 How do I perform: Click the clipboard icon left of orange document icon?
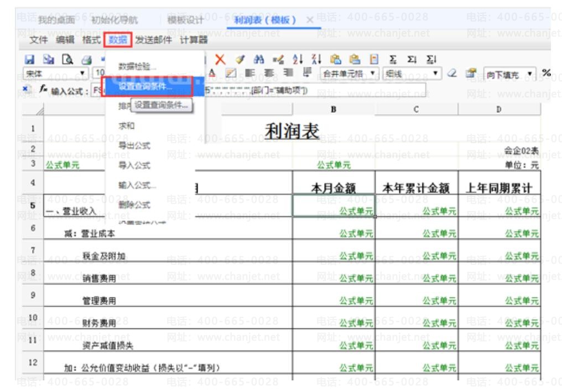(355, 60)
